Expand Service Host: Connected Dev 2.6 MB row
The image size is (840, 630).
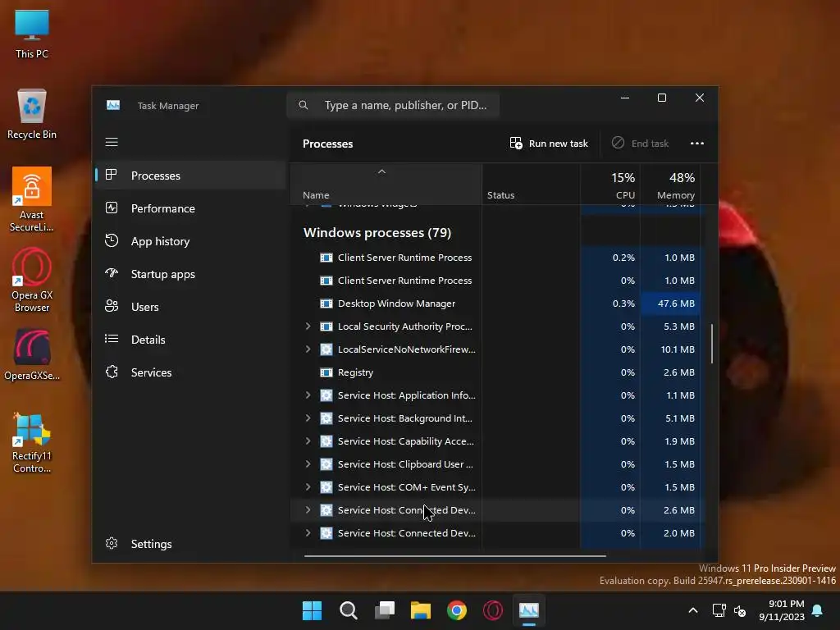(308, 510)
